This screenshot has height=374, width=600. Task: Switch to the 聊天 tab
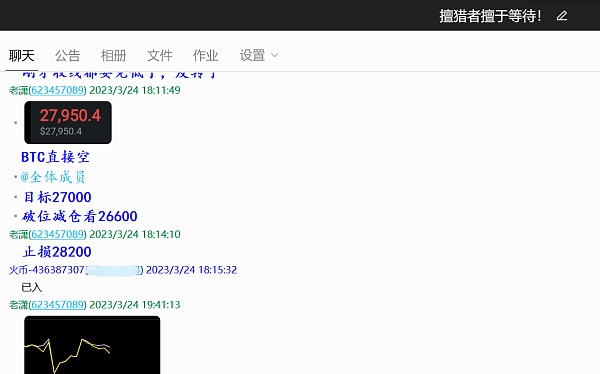(21, 56)
